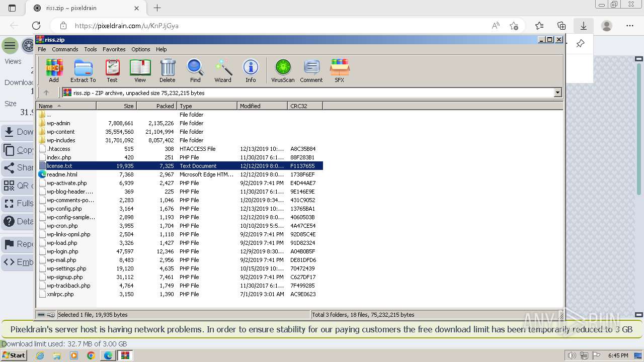The image size is (644, 362).
Task: Add page to favorites star icon
Action: (514, 26)
